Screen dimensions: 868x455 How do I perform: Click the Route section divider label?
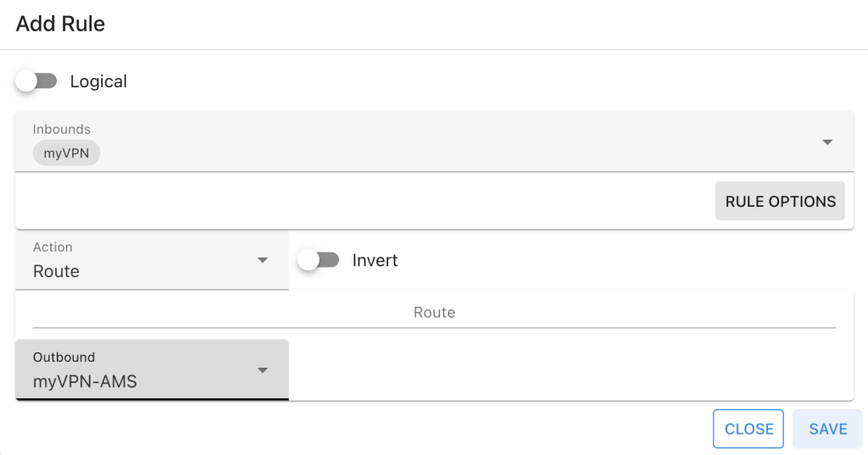[434, 313]
